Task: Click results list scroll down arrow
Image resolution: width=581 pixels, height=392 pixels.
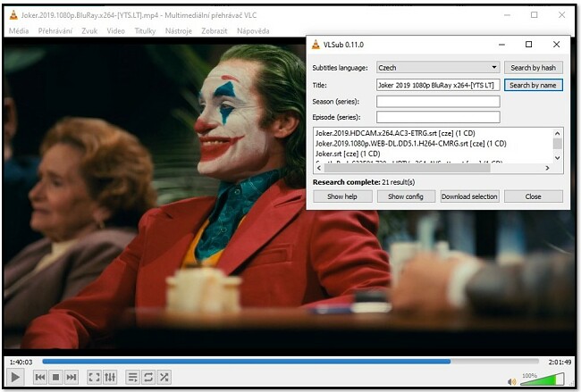Action: [557, 158]
